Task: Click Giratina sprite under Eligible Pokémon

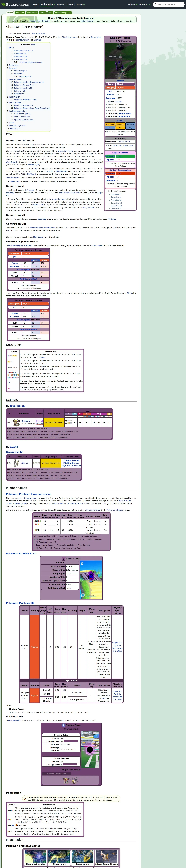Action: click(x=66, y=780)
